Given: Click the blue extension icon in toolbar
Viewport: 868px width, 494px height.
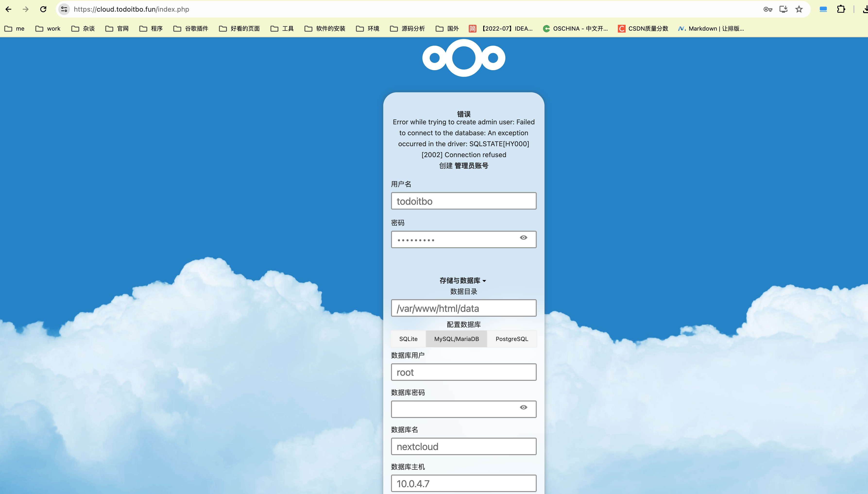Looking at the screenshot, I should click(x=823, y=9).
